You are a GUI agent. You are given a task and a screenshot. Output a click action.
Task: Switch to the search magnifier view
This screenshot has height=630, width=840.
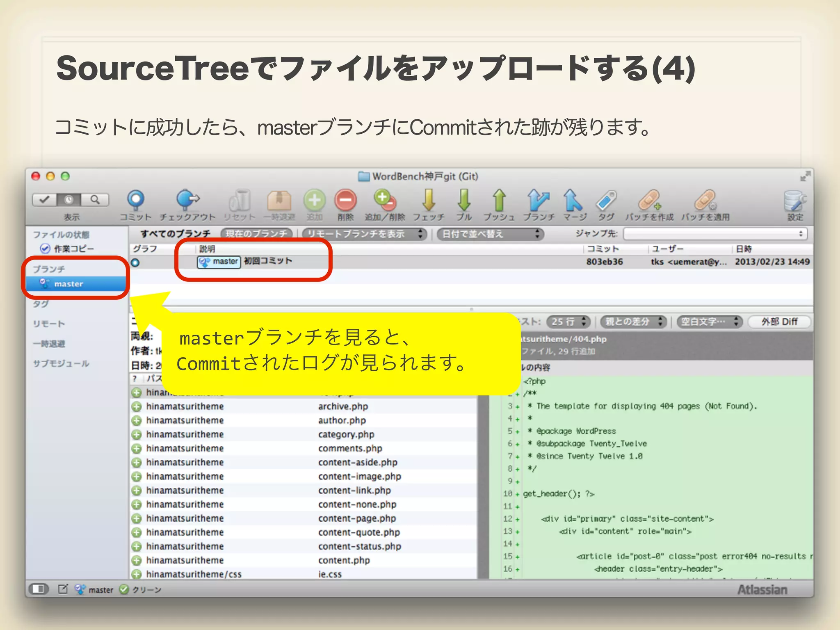coord(95,200)
